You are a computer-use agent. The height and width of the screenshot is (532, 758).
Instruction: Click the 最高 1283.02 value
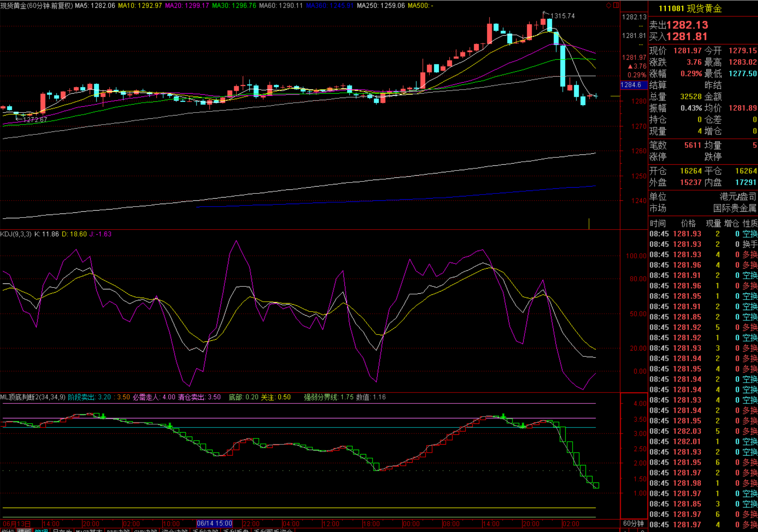[743, 62]
